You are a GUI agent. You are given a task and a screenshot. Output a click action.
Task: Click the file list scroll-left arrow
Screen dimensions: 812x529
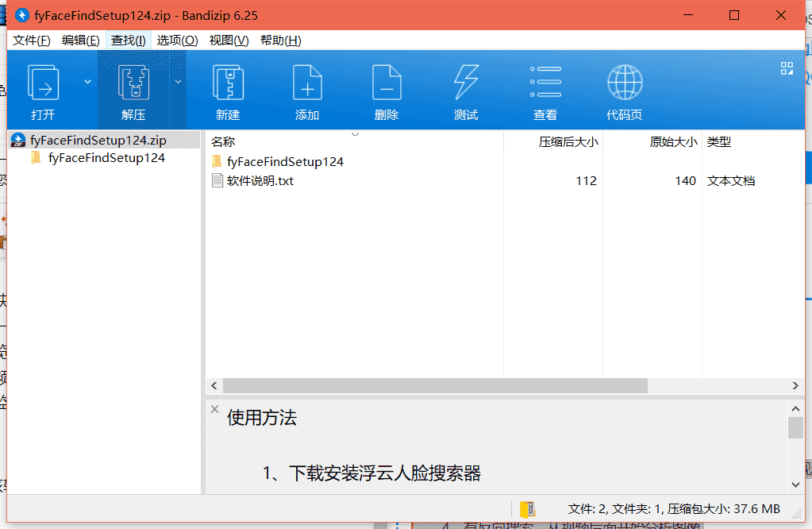pos(214,385)
